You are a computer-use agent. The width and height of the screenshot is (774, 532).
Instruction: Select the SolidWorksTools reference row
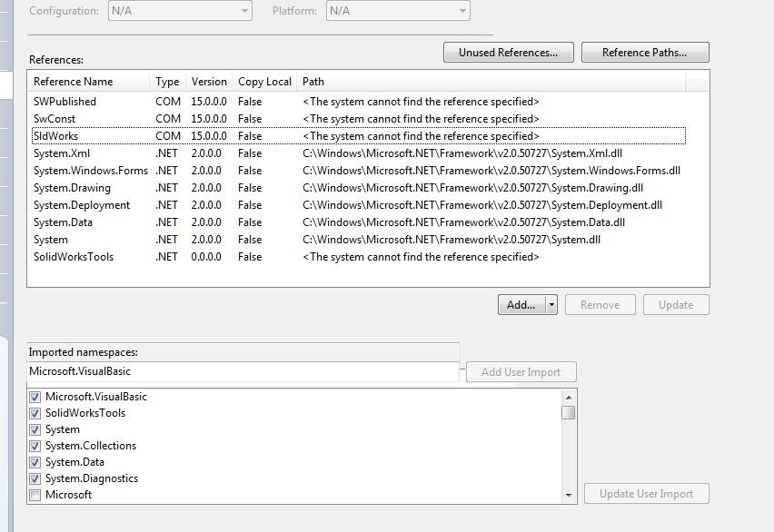click(358, 257)
